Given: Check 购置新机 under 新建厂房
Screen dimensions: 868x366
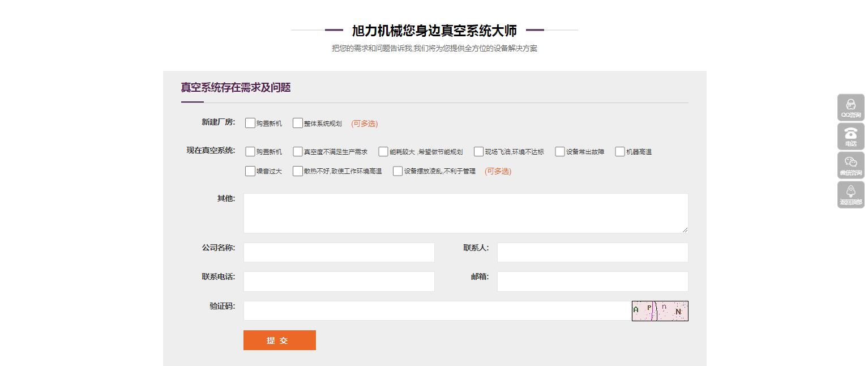Looking at the screenshot, I should (250, 123).
